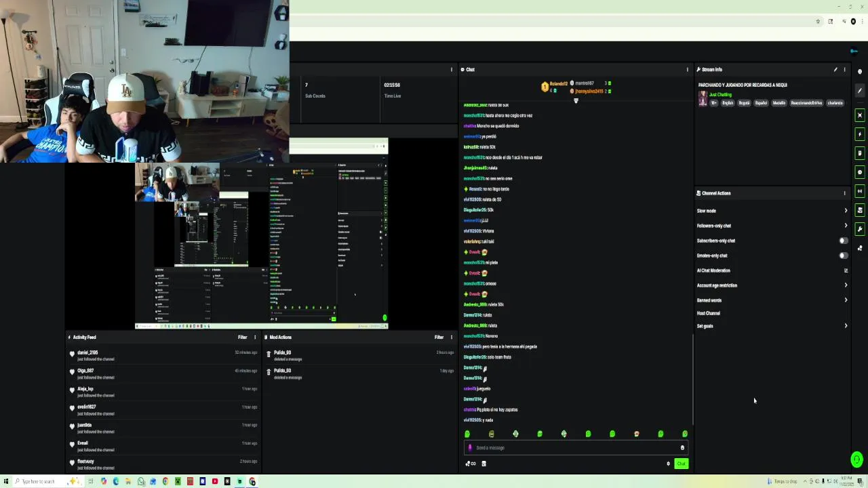Click the Just Chatting category link
The image size is (868, 488).
click(x=720, y=95)
